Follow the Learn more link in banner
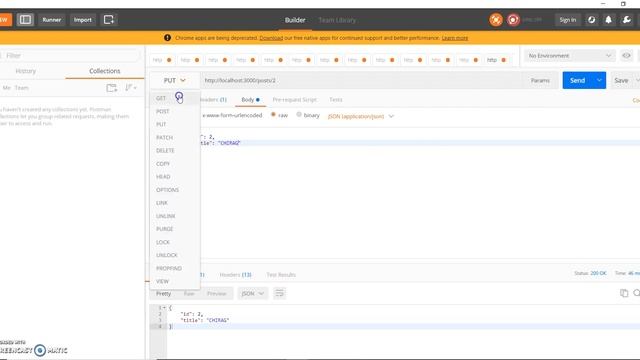Viewport: 640px width, 360px height. [455, 38]
